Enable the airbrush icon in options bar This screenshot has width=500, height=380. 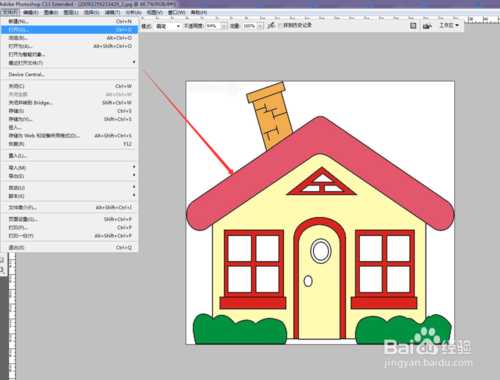(x=271, y=25)
